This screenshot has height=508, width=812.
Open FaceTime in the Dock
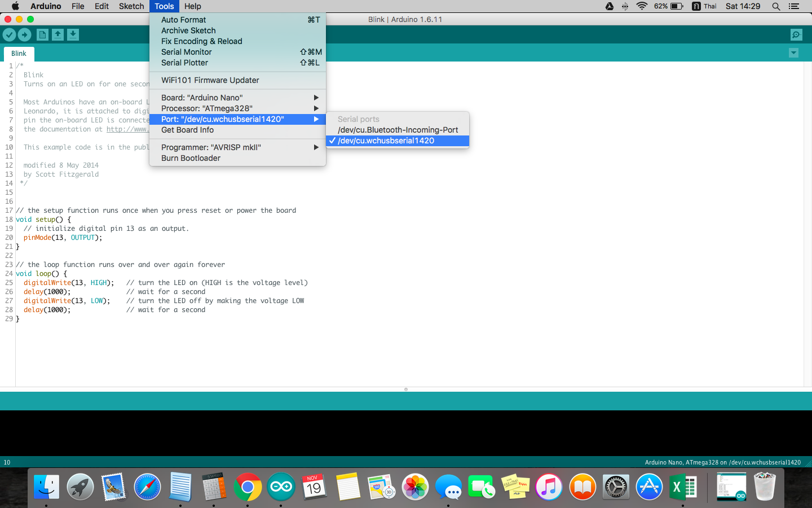[x=482, y=487]
